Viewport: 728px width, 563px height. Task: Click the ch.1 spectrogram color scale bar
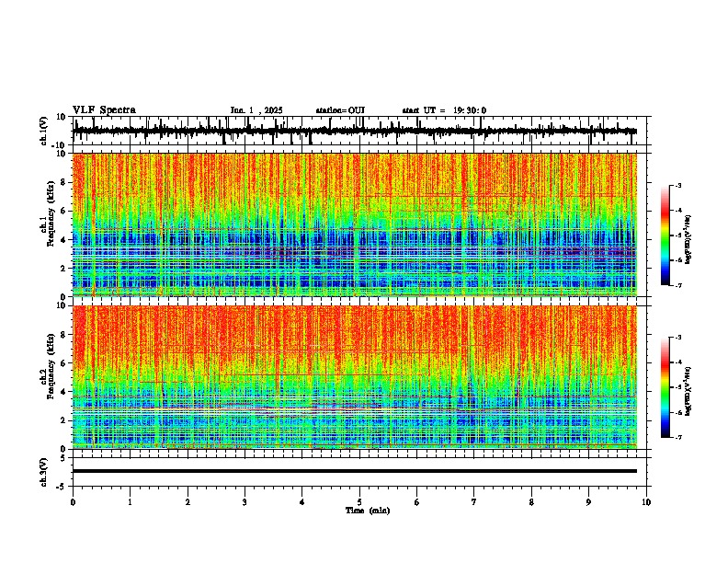[x=665, y=236]
